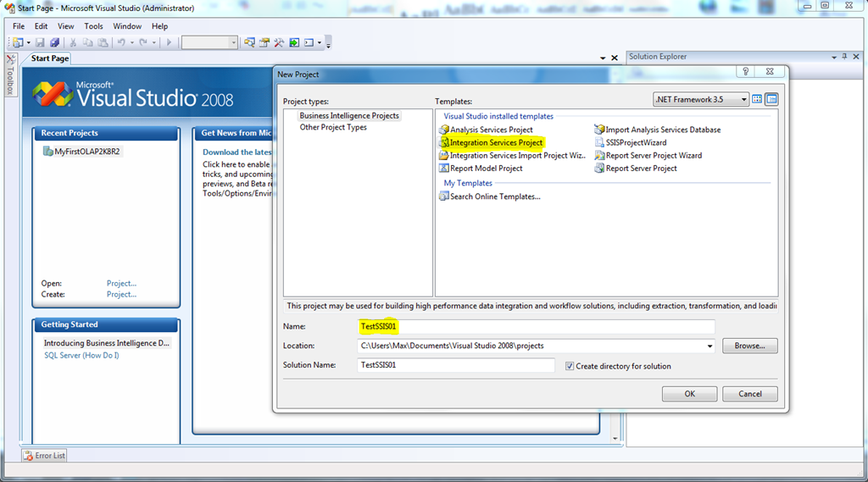This screenshot has height=482, width=868.
Task: Click the green arrow toolbar icon
Action: (x=294, y=42)
